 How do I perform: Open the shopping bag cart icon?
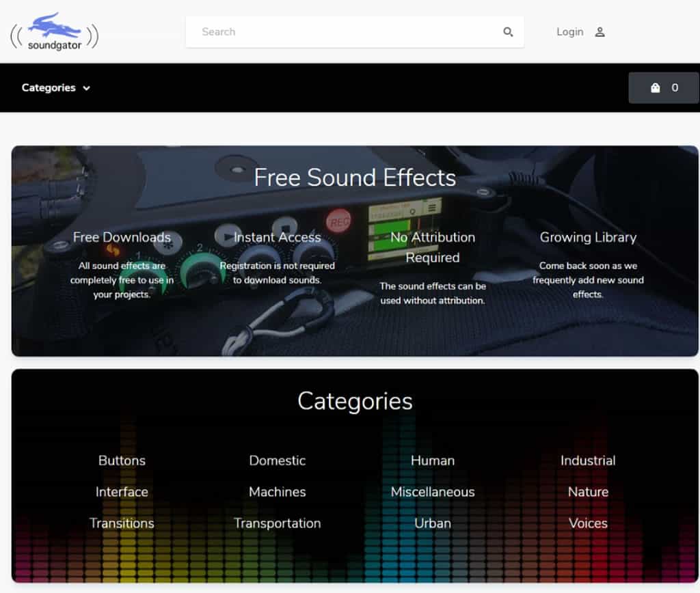656,87
